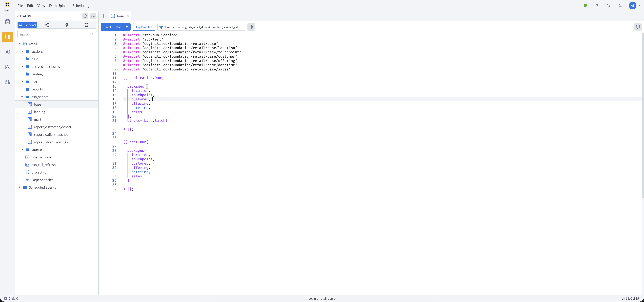Click the Explain Plan button
This screenshot has height=302, width=644.
coord(144,27)
